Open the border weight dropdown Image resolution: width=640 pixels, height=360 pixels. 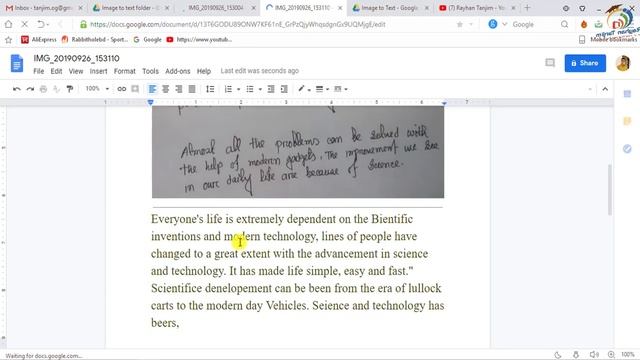coord(322,89)
